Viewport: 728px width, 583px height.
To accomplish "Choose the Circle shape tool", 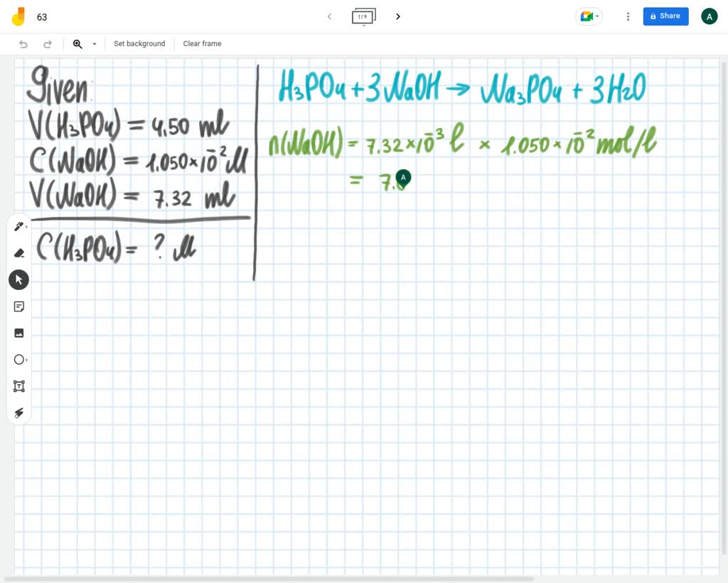I will point(18,359).
